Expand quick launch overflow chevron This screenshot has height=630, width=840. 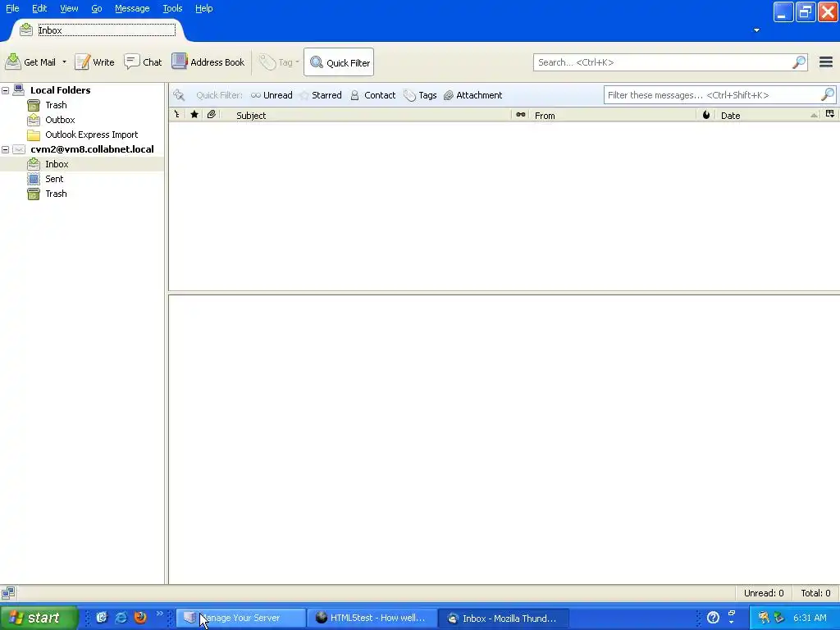160,614
